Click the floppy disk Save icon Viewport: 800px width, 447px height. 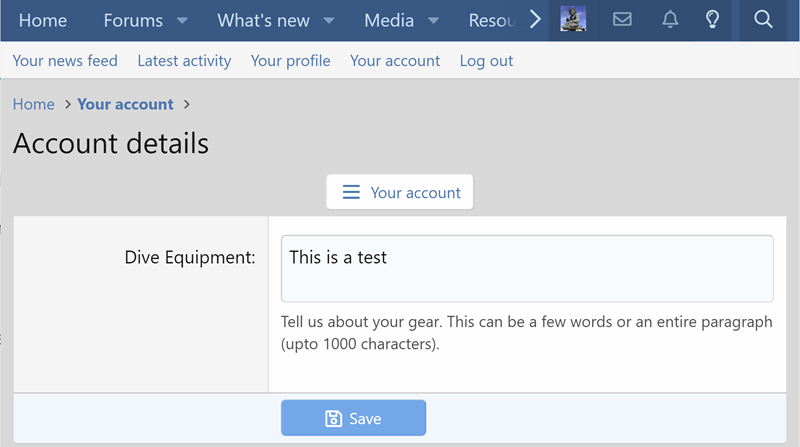coord(334,418)
